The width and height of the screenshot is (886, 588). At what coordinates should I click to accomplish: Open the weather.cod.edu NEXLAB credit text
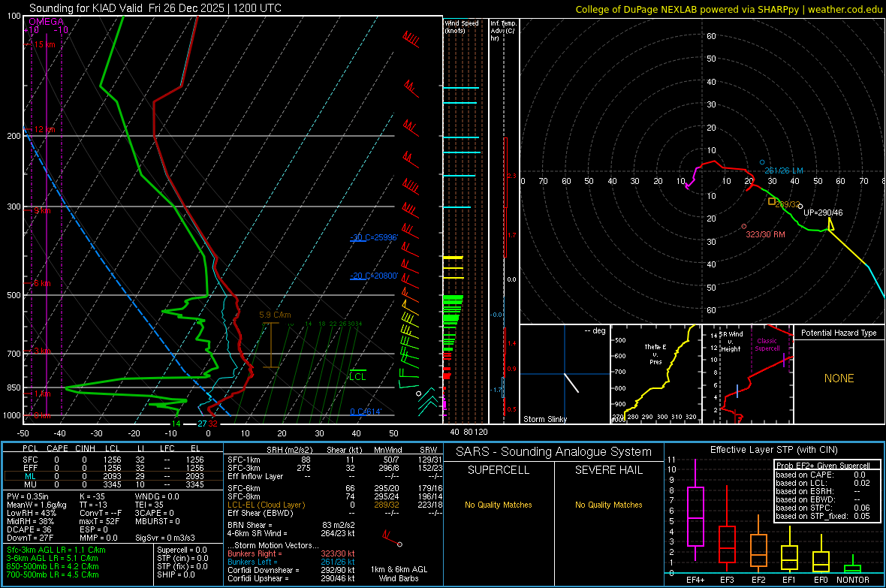(729, 9)
